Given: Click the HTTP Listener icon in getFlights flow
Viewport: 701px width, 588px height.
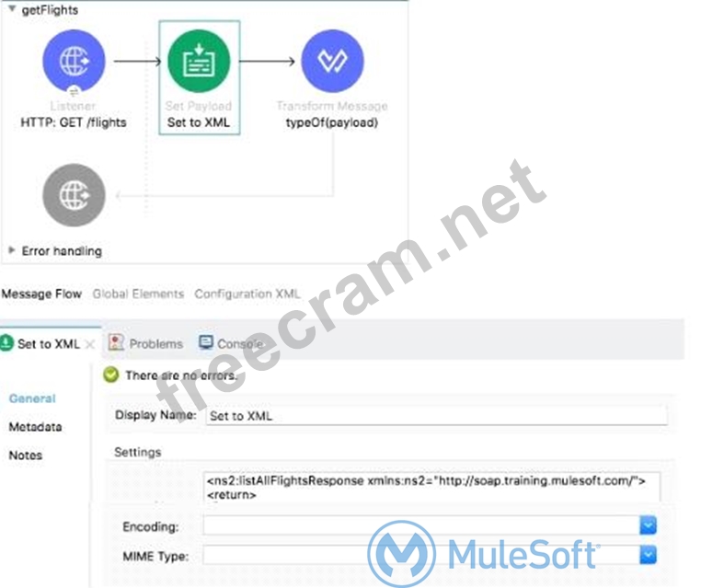Looking at the screenshot, I should [74, 61].
